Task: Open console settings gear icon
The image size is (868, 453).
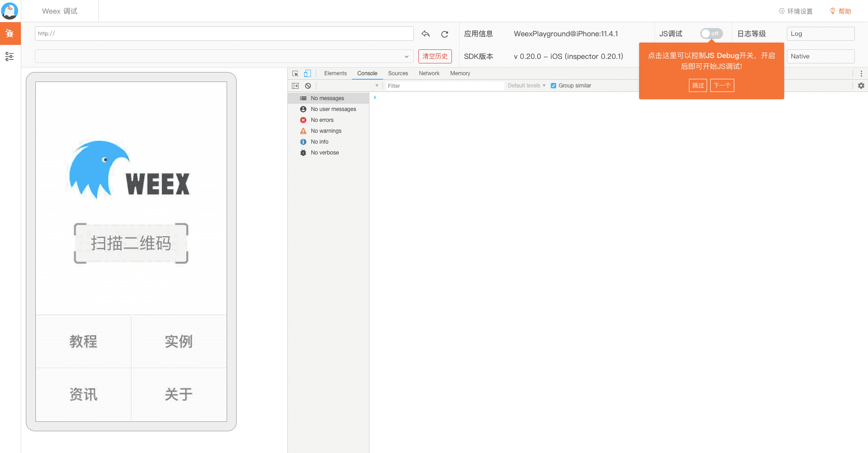Action: (861, 86)
